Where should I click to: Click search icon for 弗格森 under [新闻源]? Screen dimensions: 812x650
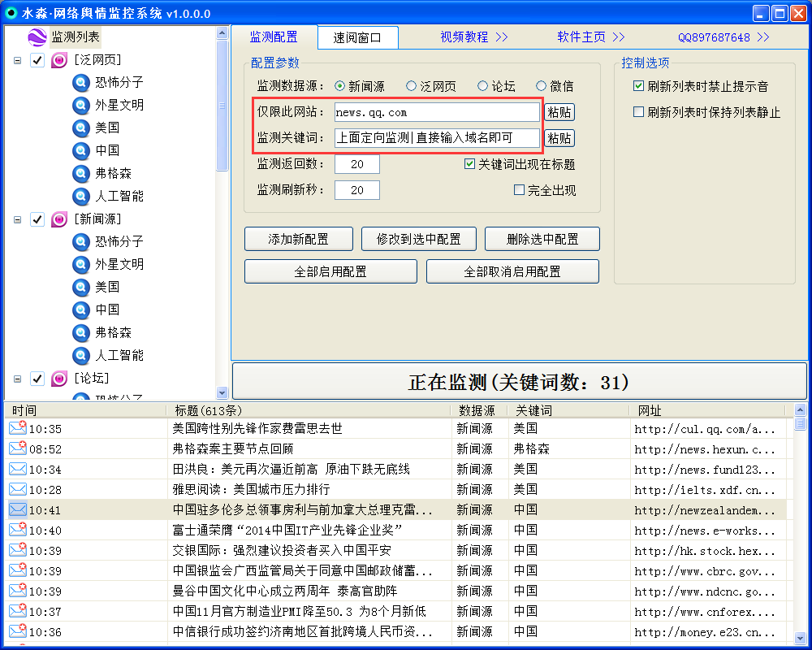80,333
